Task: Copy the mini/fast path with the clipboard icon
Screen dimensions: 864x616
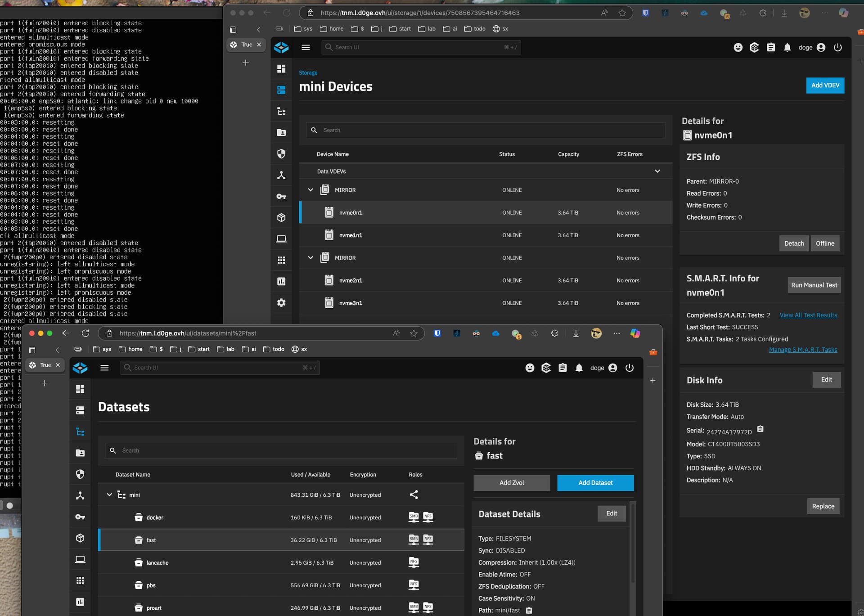Action: pos(529,611)
